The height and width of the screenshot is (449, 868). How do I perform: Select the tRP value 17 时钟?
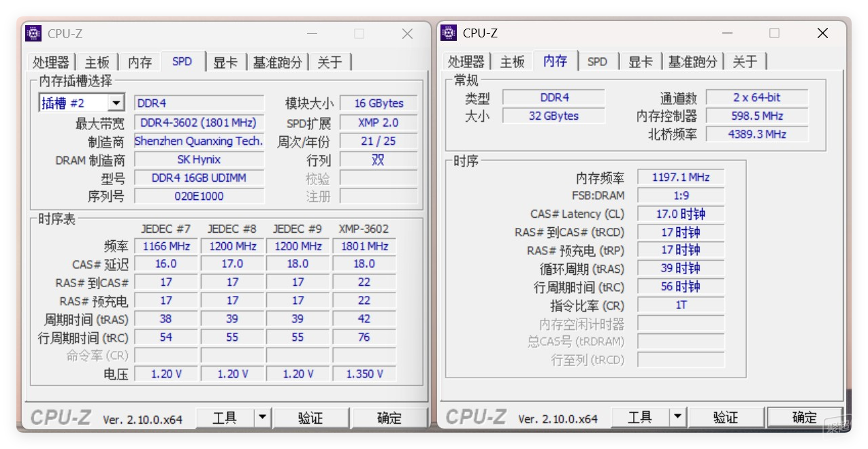point(681,251)
